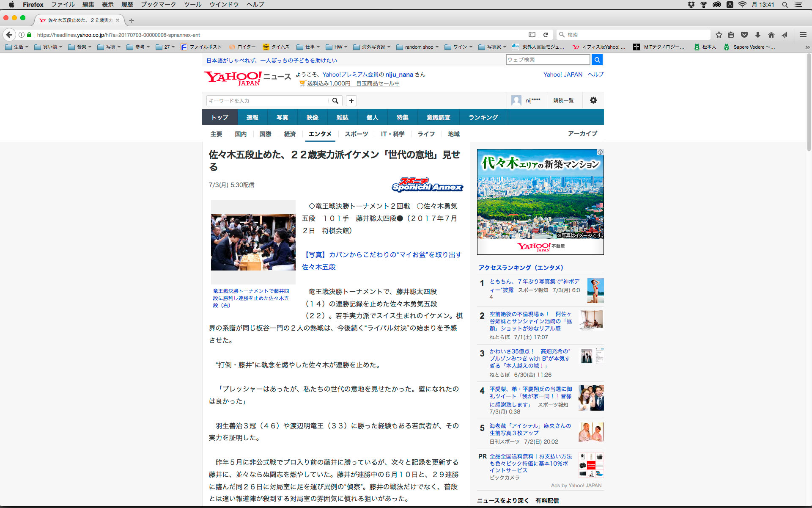Open the ブックマーク menu in menu bar

coord(158,5)
